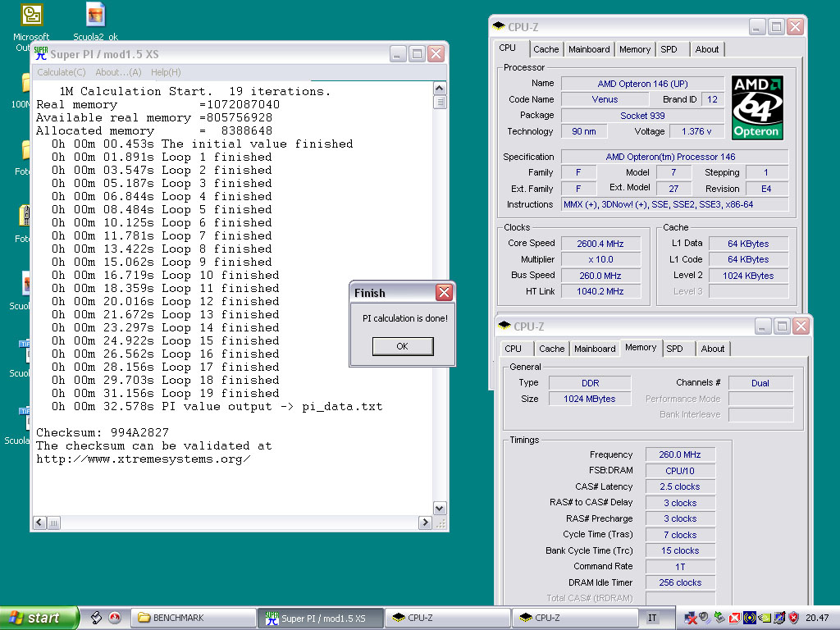Open About tab in the CPU-Z processor window
Image resolution: width=840 pixels, height=630 pixels.
706,49
